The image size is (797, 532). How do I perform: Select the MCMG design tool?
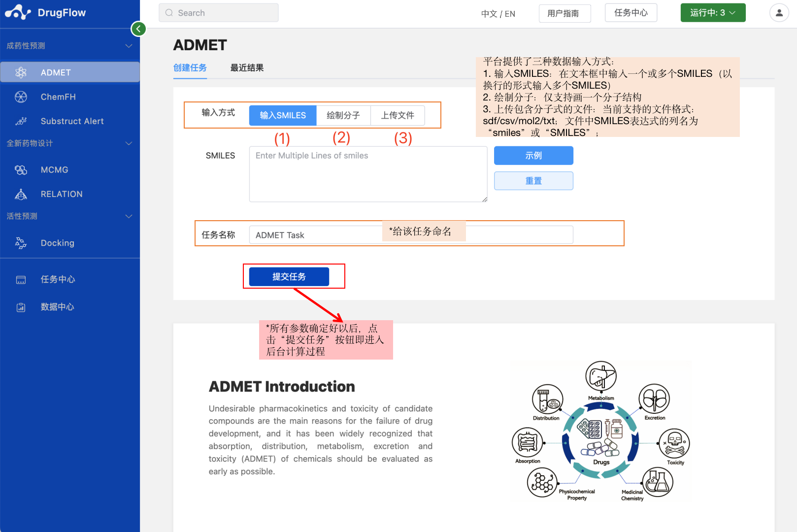[x=54, y=169]
